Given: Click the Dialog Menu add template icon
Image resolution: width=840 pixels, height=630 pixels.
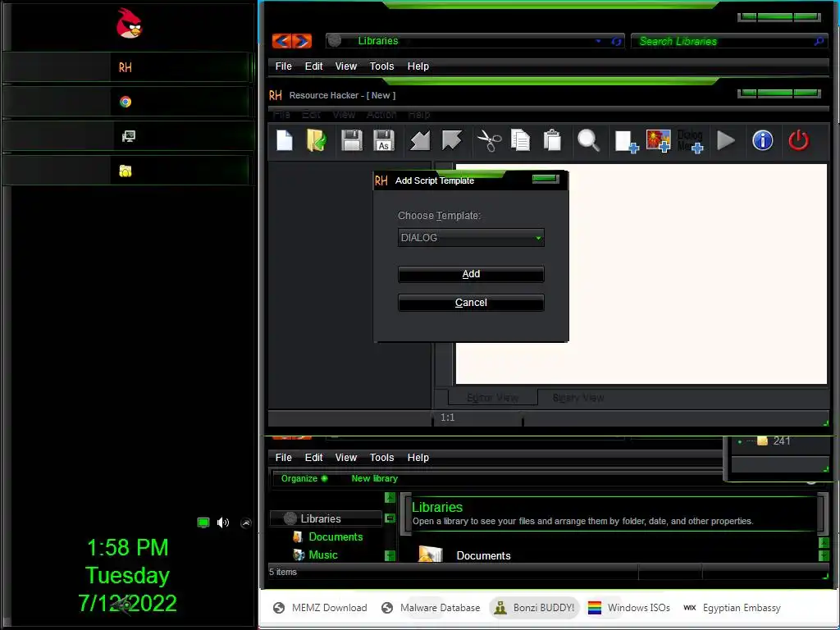Looking at the screenshot, I should click(691, 141).
